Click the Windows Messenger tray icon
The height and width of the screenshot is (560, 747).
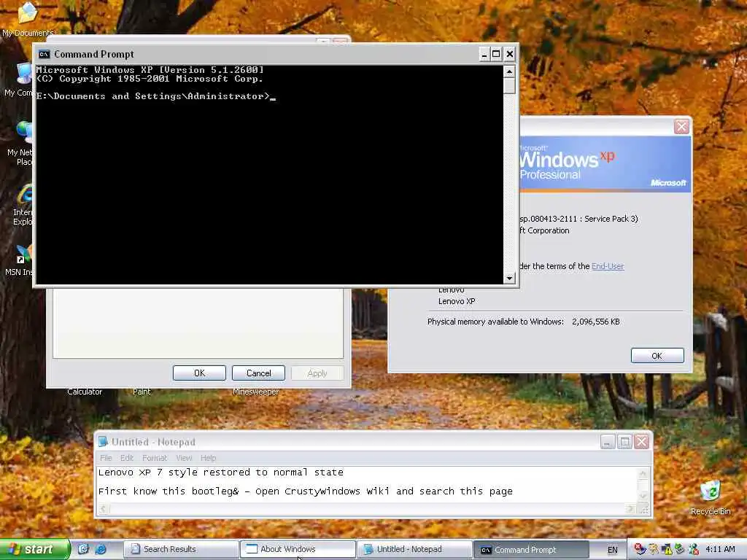tap(693, 549)
